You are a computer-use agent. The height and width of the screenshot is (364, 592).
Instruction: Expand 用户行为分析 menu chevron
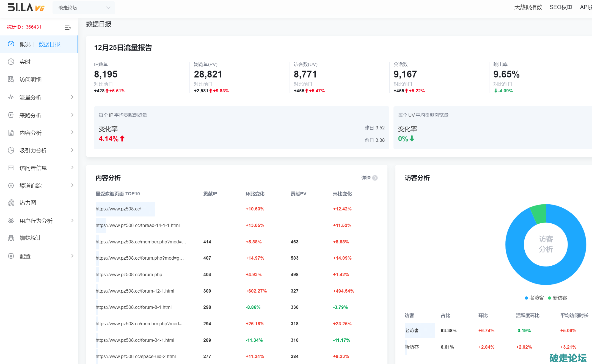click(x=72, y=221)
